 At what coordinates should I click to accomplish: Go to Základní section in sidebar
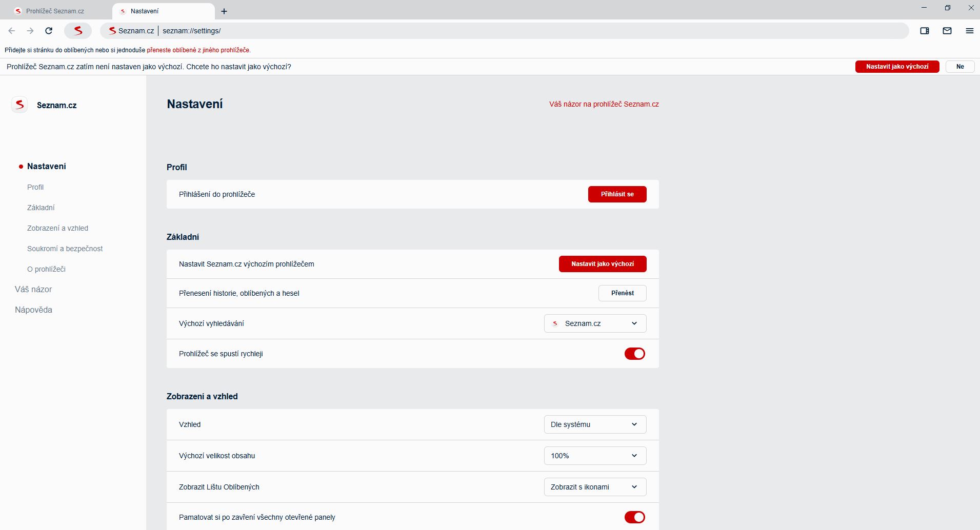41,208
